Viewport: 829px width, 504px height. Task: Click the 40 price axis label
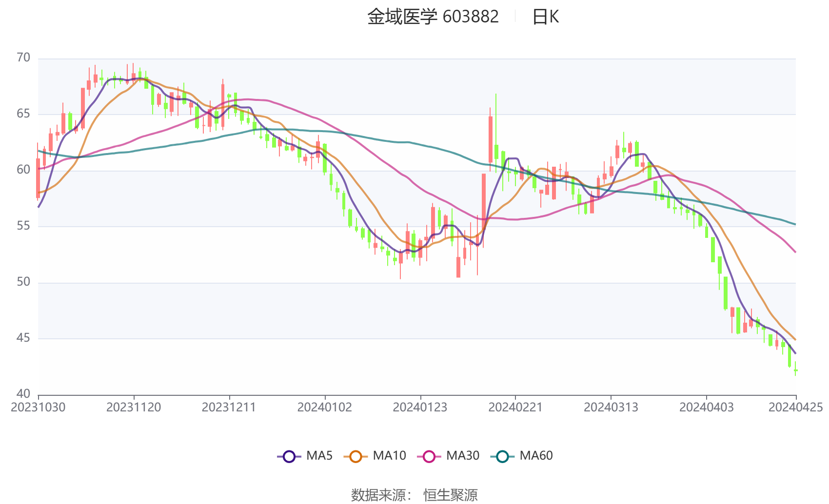click(23, 394)
